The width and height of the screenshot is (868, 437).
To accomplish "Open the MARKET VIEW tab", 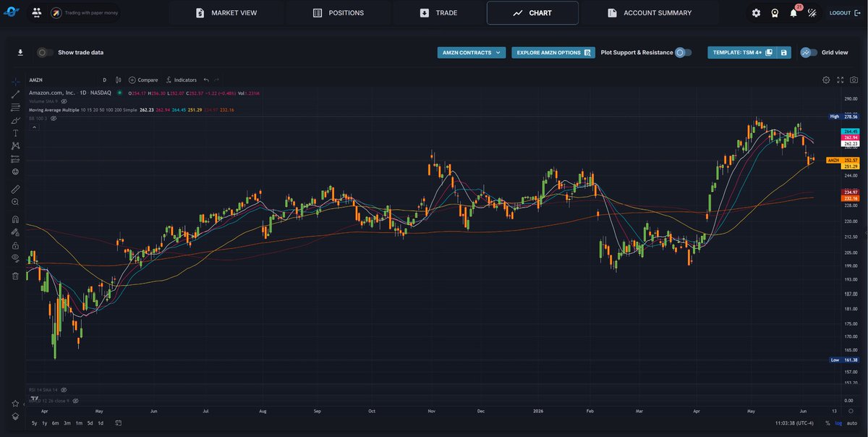I will (x=226, y=13).
